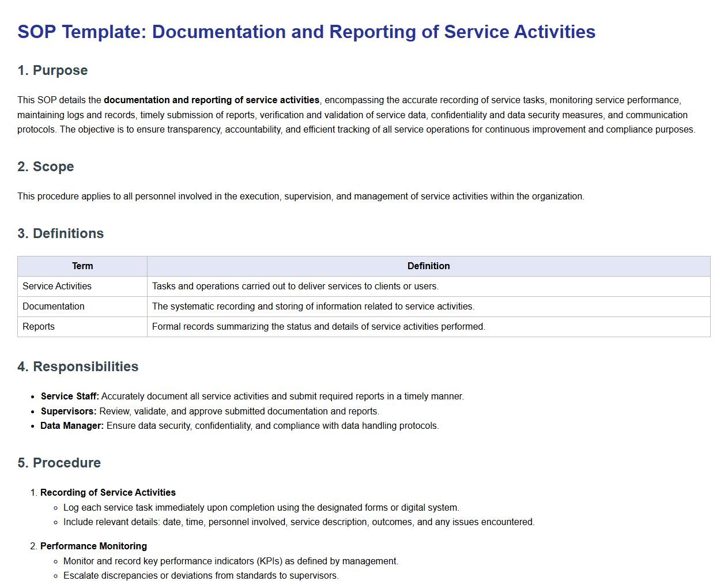Image resolution: width=728 pixels, height=581 pixels.
Task: Click the 'Term' column header
Action: [82, 266]
